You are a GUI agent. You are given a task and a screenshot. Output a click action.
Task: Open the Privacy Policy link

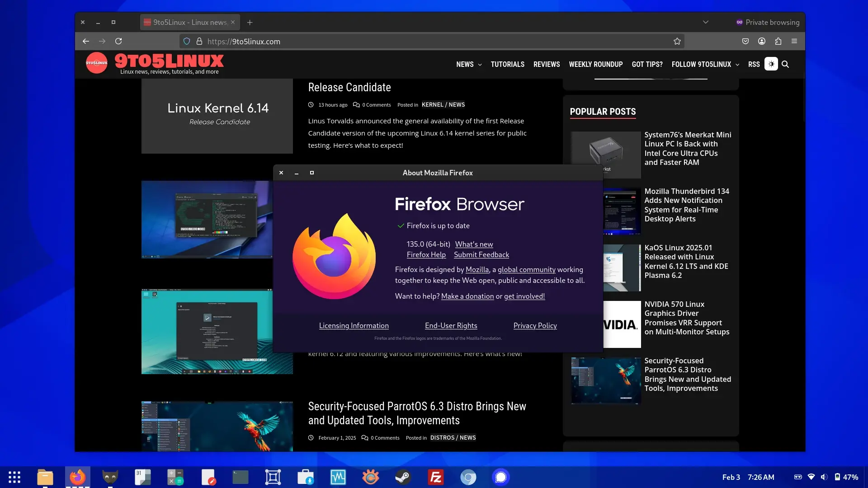535,325
